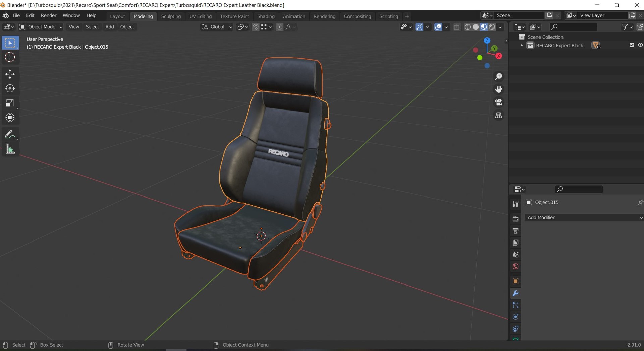The height and width of the screenshot is (351, 644).
Task: Open the viewport Object menu
Action: tap(127, 27)
